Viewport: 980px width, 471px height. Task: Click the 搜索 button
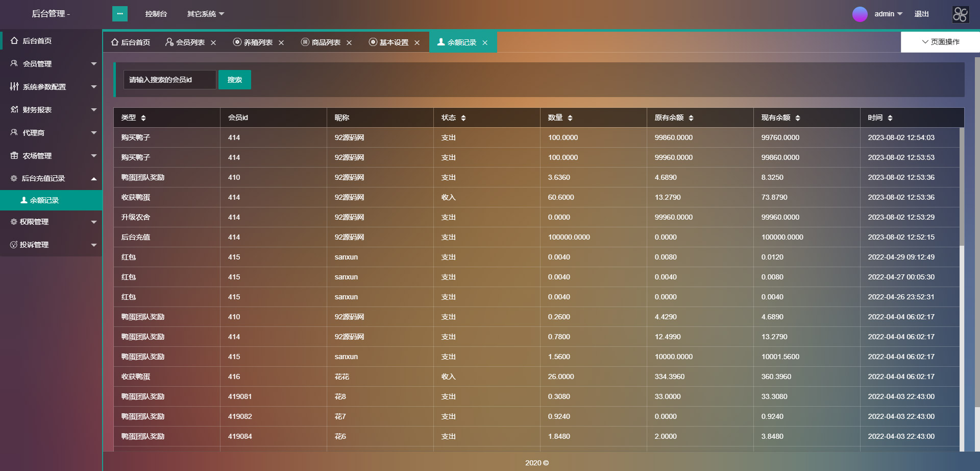[235, 80]
